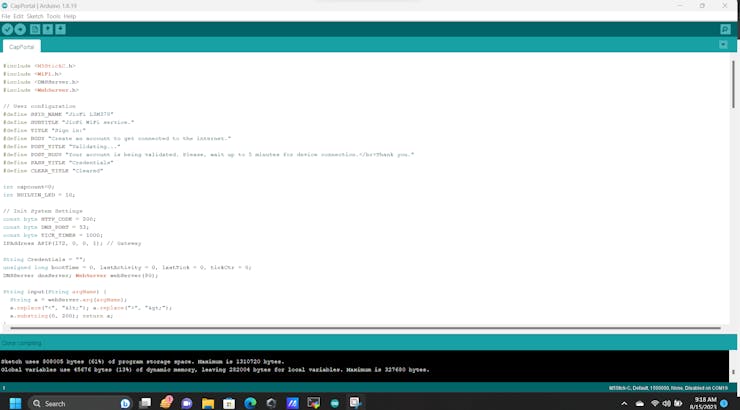
Task: Open the volume speaker tray icon
Action: [666, 403]
